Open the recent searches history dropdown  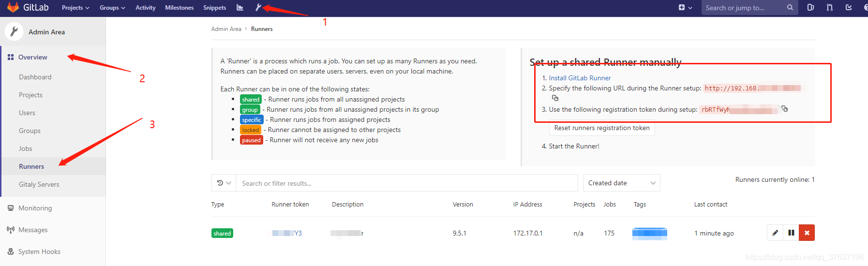click(x=224, y=183)
